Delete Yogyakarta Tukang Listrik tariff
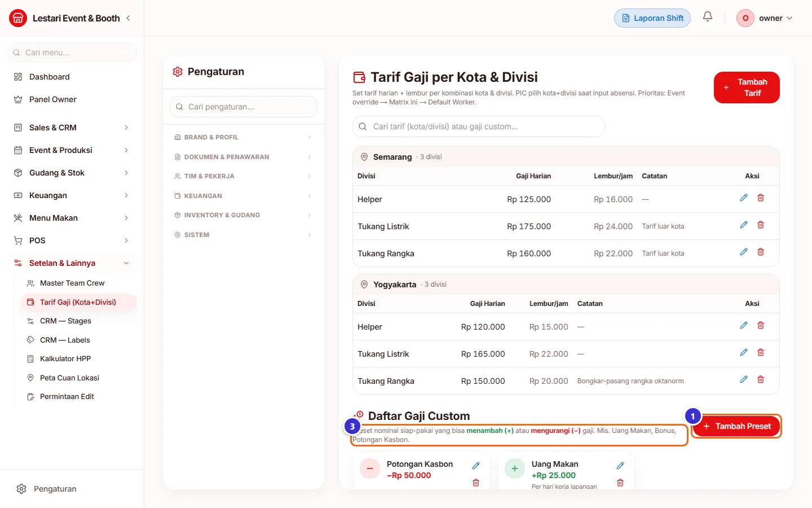 pyautogui.click(x=761, y=352)
